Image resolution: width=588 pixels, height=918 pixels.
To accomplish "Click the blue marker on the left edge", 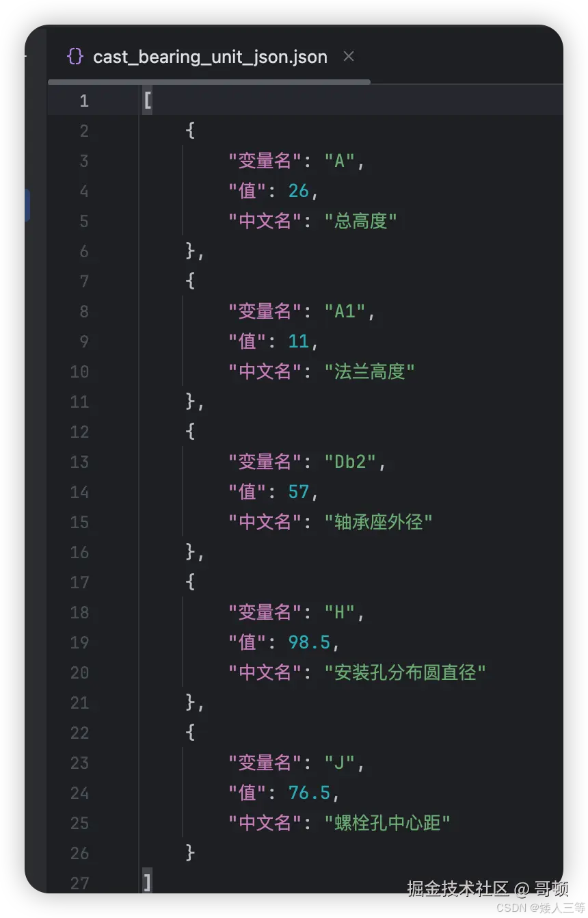I will 27,205.
